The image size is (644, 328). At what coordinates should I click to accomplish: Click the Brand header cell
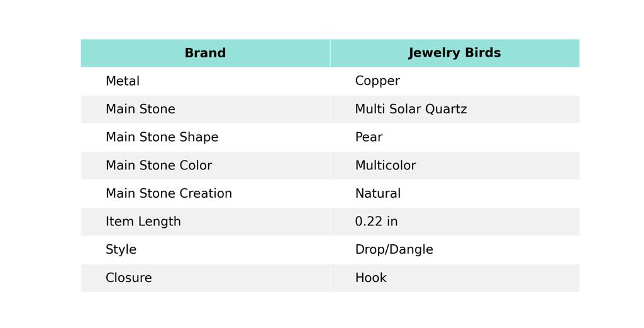point(205,54)
